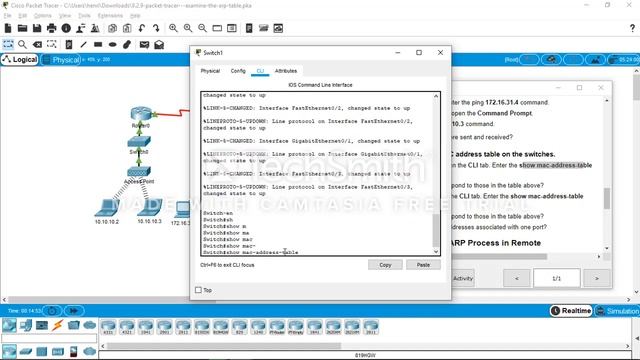Add a complex PDU open envelope
Screen dimensions: 640x360
pyautogui.click(x=159, y=44)
